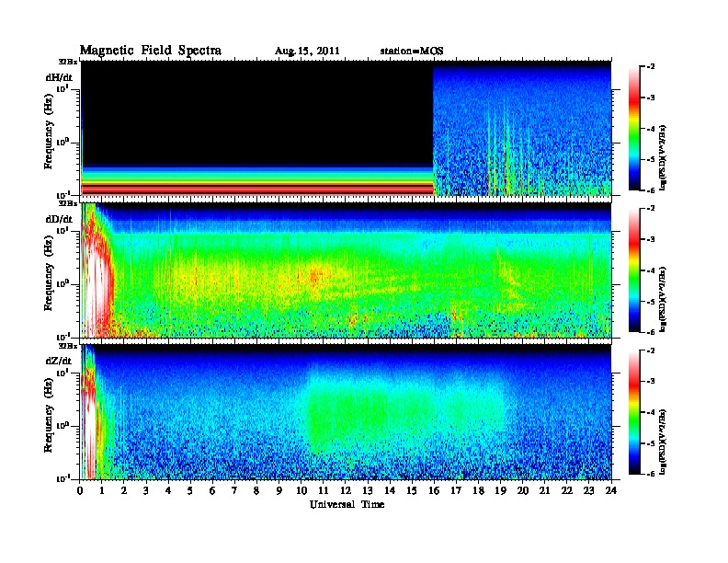Viewport: 728px width, 563px height.
Task: Click the dZ/dt spectrogram plot area
Action: point(346,412)
